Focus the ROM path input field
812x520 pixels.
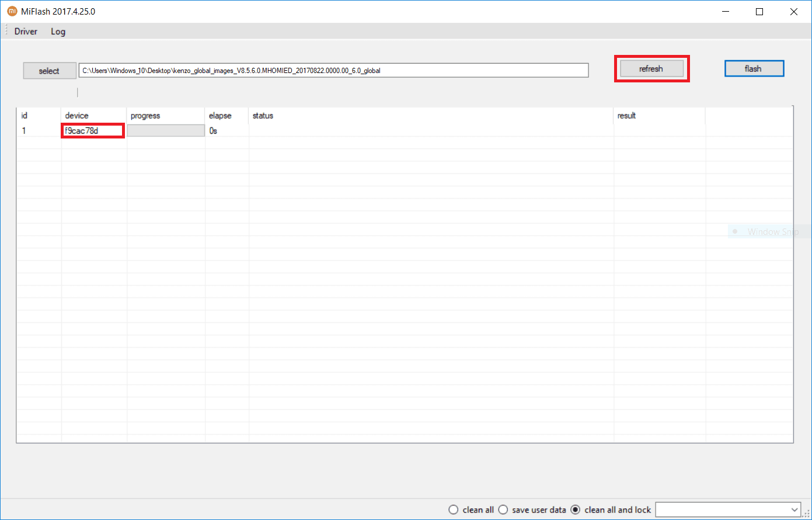pos(333,70)
